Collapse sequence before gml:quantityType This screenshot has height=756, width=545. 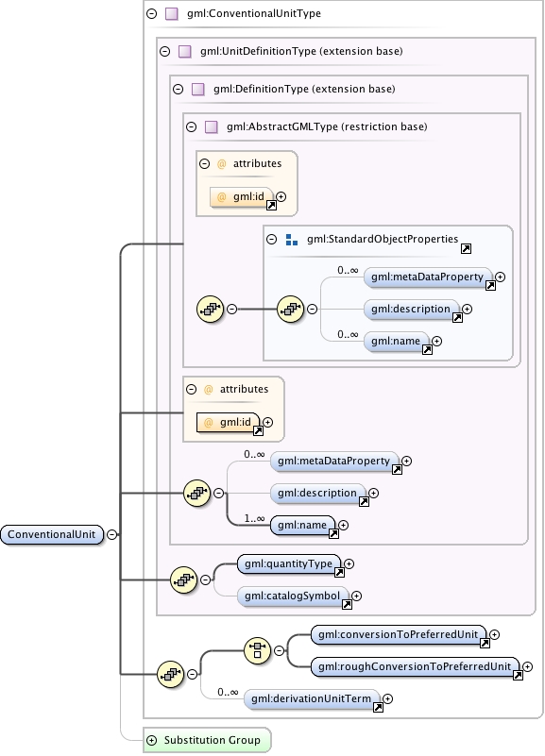tap(206, 580)
